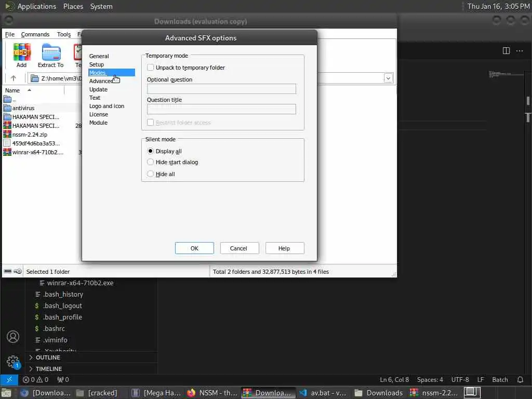
Task: Switch to NSSM Firefox taskbar window
Action: pyautogui.click(x=212, y=393)
